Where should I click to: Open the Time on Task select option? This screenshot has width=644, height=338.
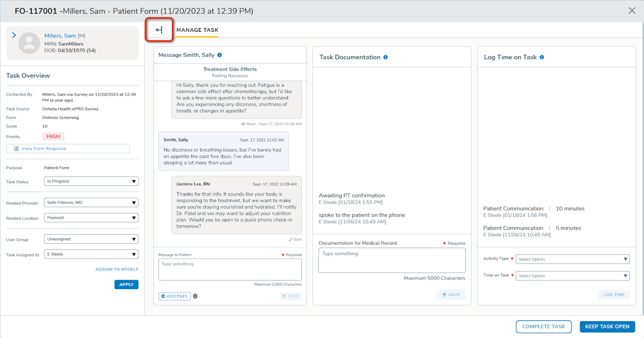click(573, 276)
